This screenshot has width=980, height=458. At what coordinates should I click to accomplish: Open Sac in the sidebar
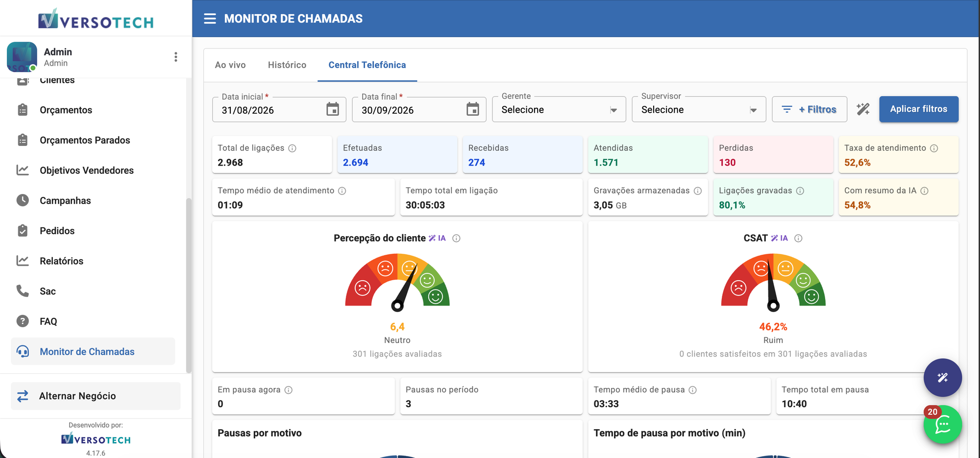coord(93,291)
